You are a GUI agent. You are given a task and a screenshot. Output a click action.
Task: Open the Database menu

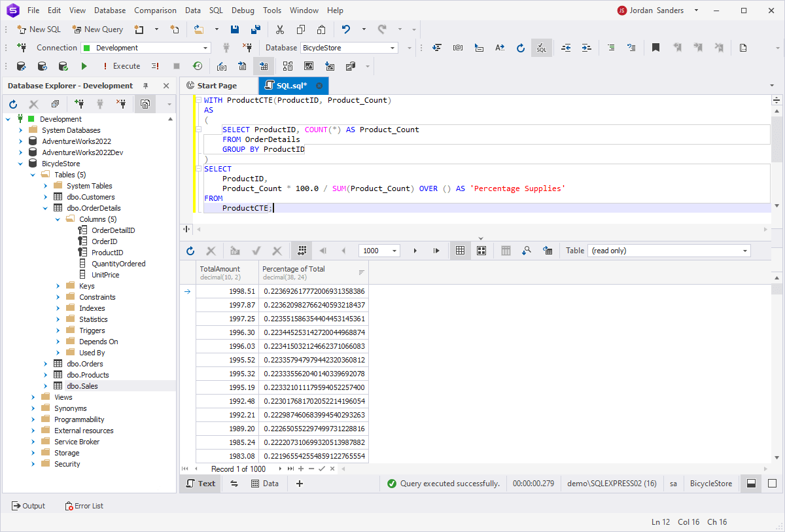110,10
